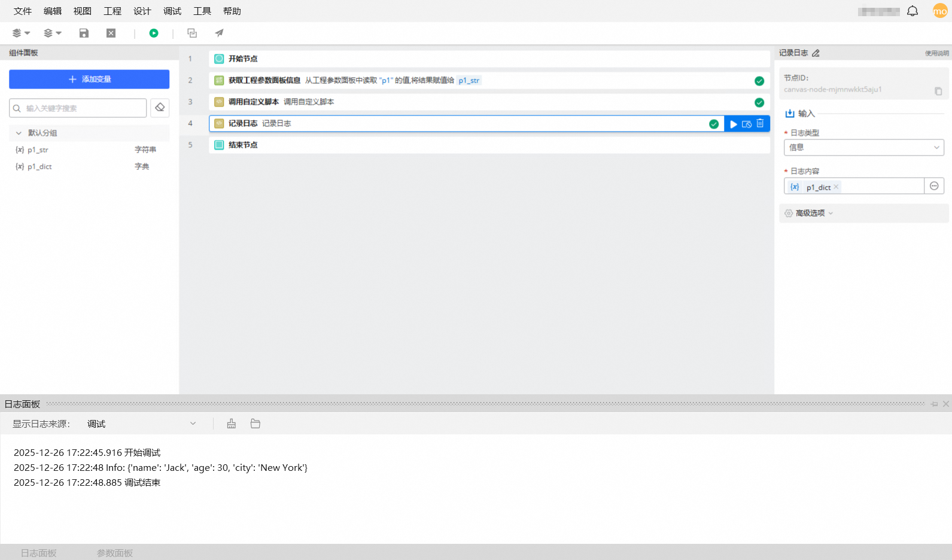Click the orange user avatar
Screen dimensions: 952x560
(940, 11)
